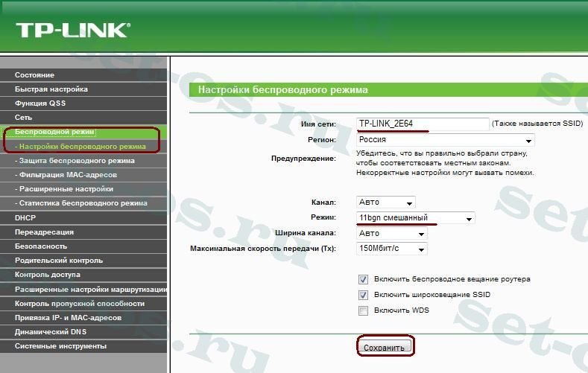Toggle Включить широковещание SSID checkbox
Viewport: 588px width, 373px height.
[x=363, y=295]
